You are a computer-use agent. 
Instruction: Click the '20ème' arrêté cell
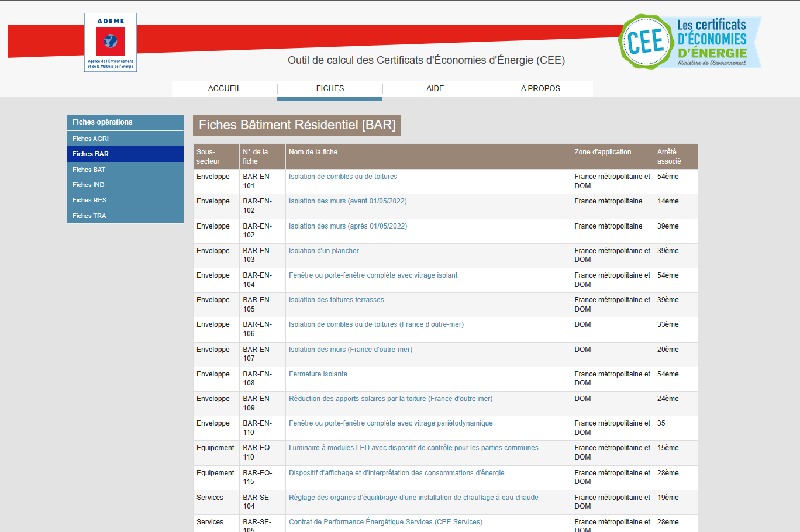[675, 354]
